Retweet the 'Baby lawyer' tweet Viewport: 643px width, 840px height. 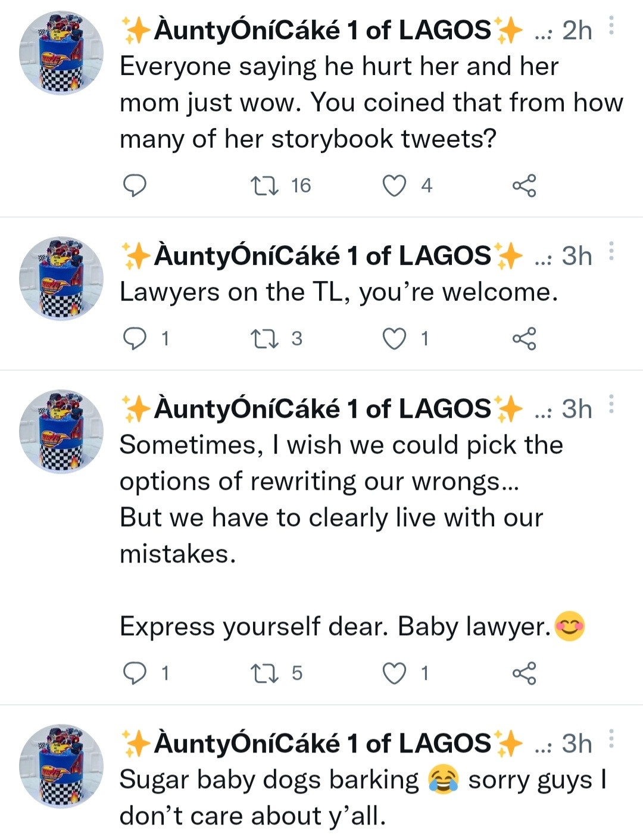[x=264, y=673]
